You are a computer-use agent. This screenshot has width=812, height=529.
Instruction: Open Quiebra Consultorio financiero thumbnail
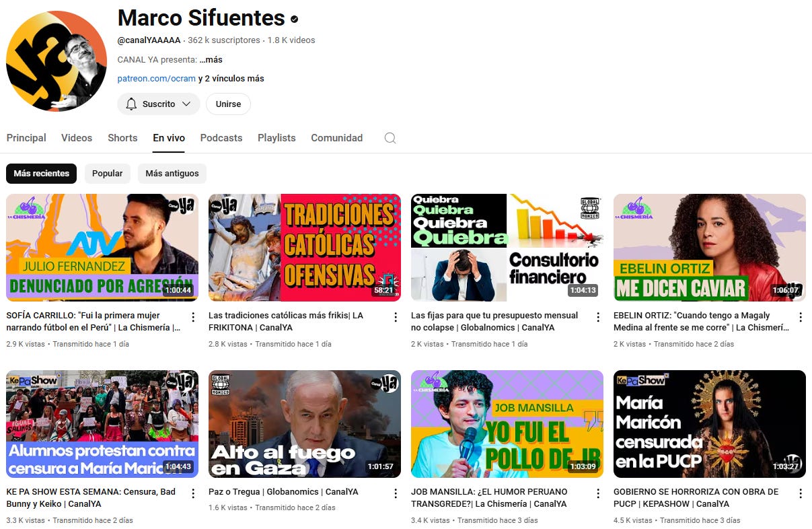click(507, 248)
